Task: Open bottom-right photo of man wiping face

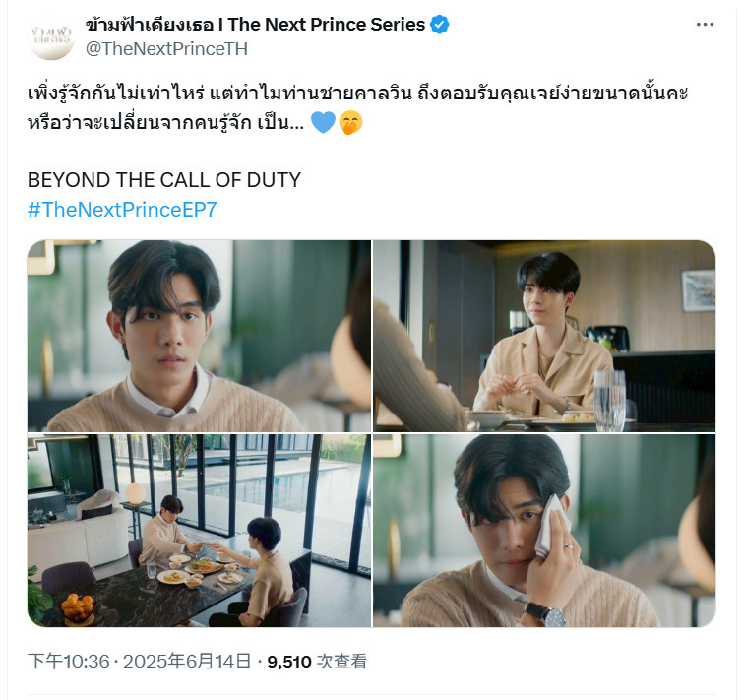Action: [544, 531]
